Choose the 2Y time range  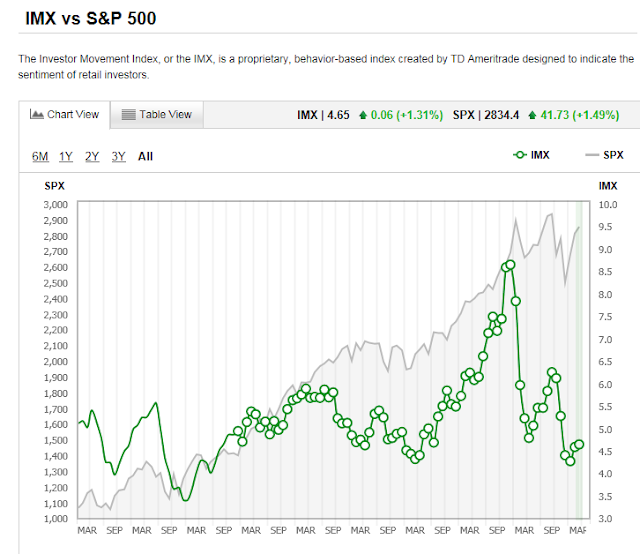pos(92,156)
